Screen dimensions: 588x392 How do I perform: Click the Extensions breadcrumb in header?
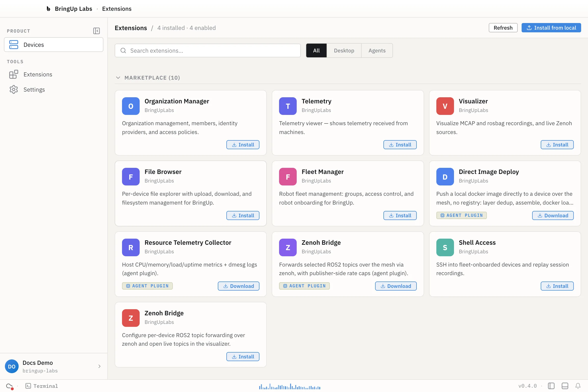[x=117, y=9]
